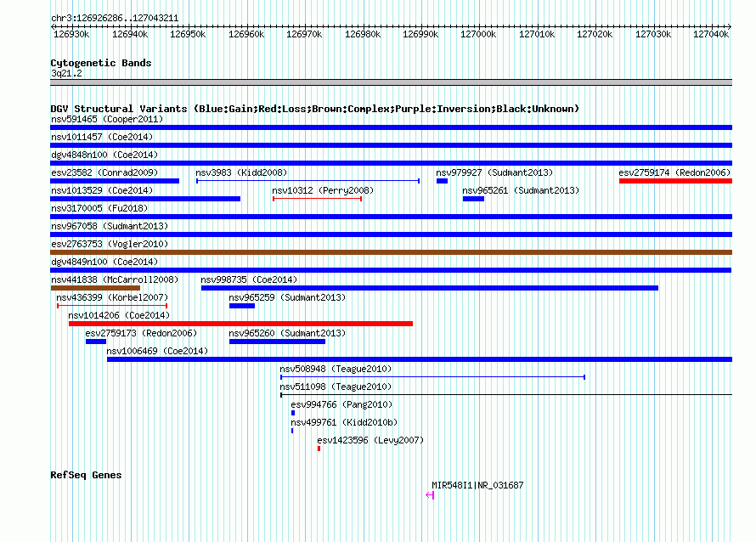Select the nsv998735 long blue bar
The height and width of the screenshot is (542, 756).
tap(430, 288)
